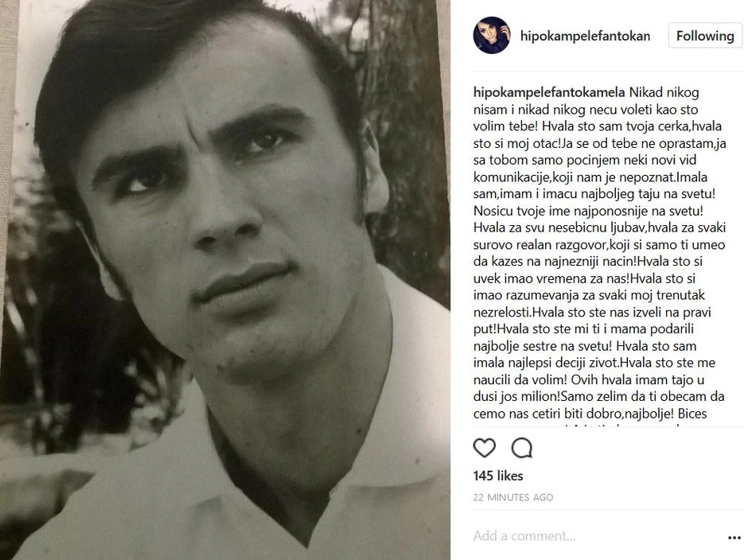748x560 pixels.
Task: Toggle the Following button to unfollow
Action: [x=704, y=36]
